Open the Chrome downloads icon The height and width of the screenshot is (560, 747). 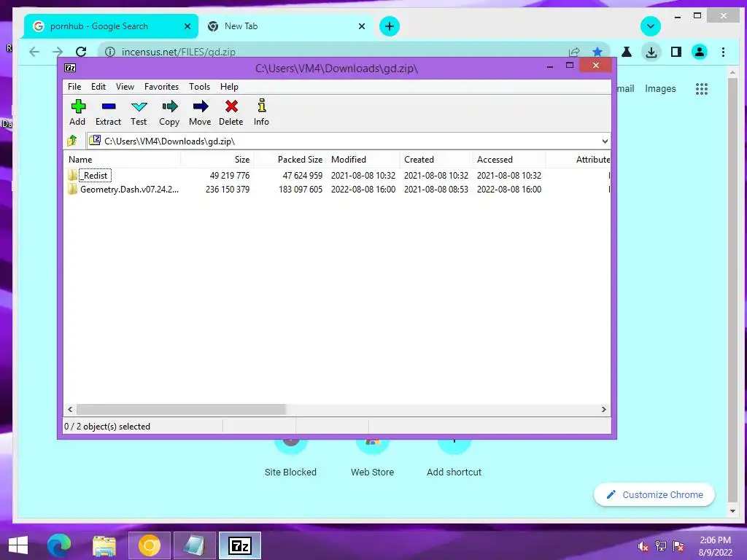click(x=651, y=52)
